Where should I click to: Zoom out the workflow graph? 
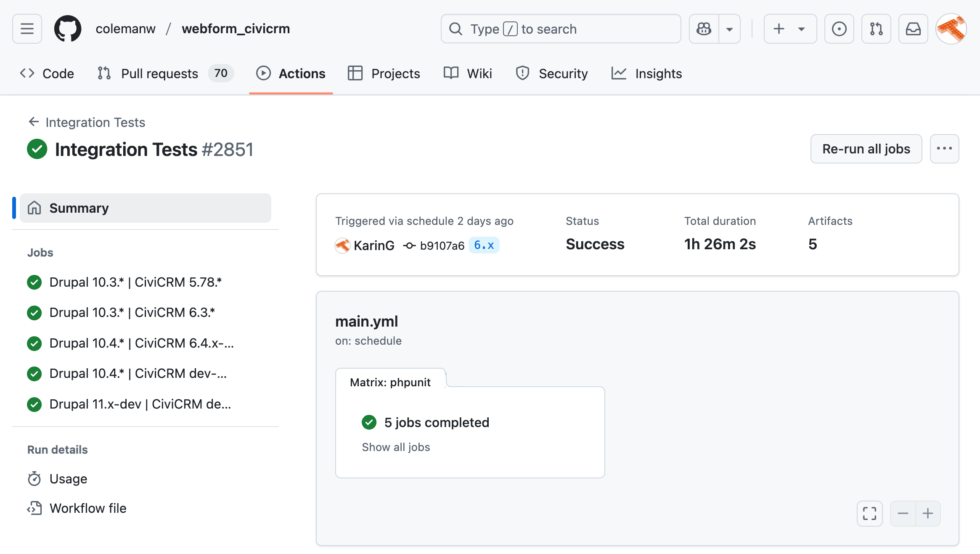coord(903,513)
